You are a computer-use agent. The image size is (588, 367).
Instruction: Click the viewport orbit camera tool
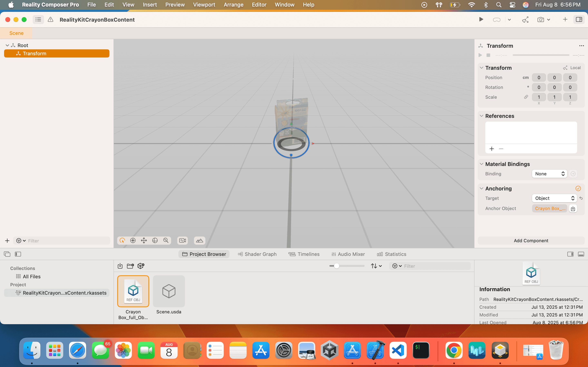(155, 240)
